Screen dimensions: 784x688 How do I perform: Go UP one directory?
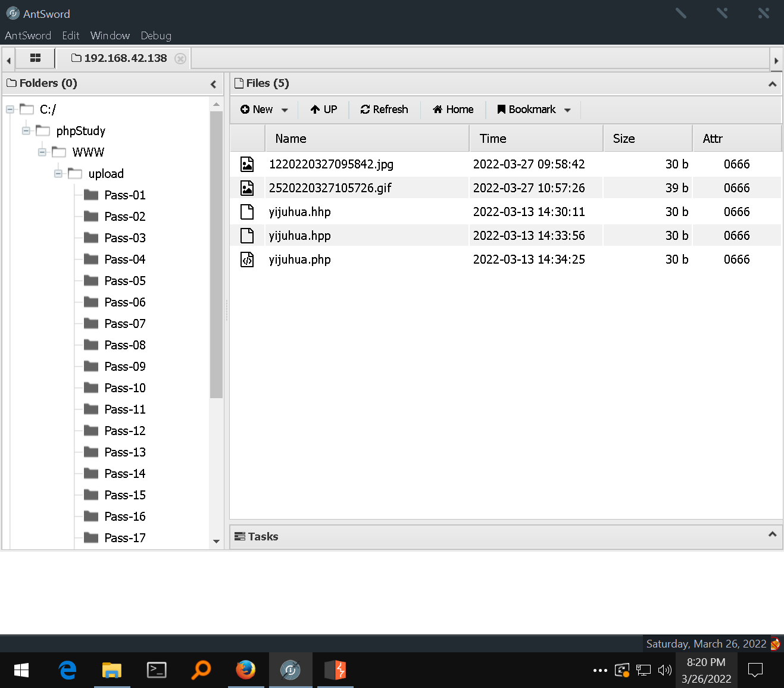pos(324,110)
